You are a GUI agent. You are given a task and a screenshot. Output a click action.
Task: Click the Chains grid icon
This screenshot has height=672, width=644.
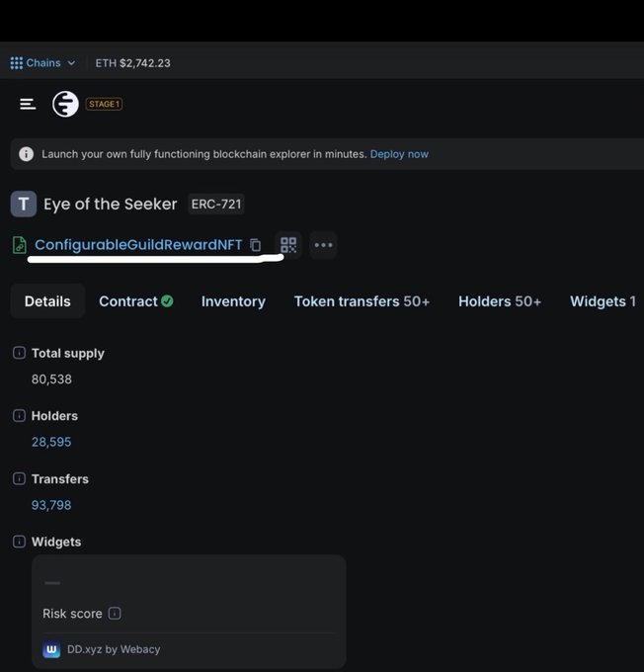tap(16, 63)
